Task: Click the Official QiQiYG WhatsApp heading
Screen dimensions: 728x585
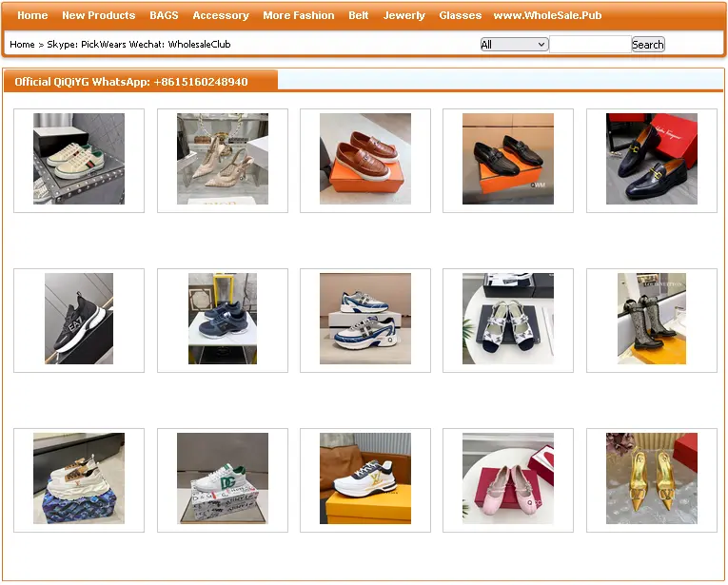Action: (131, 82)
